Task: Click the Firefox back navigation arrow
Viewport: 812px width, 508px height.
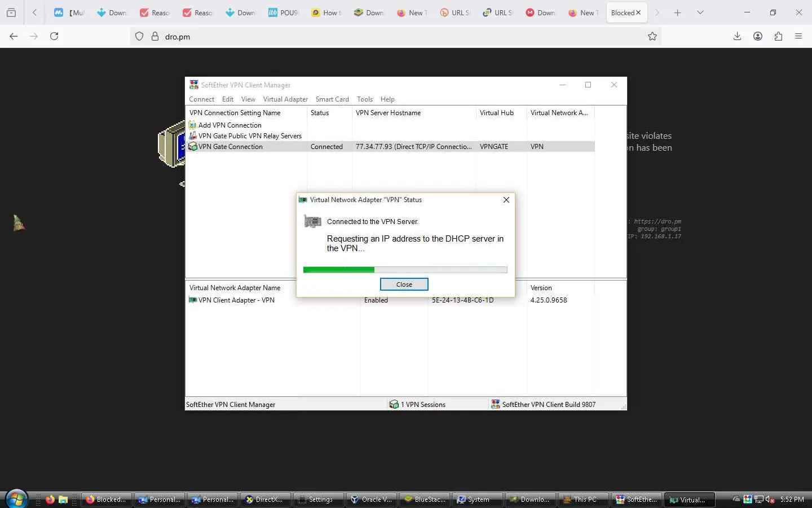Action: point(14,36)
